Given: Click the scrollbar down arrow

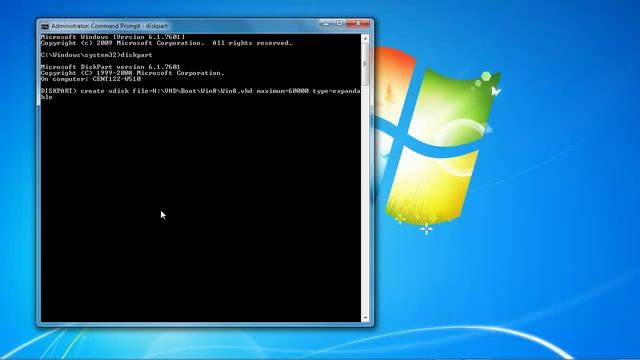Looking at the screenshot, I should click(365, 318).
